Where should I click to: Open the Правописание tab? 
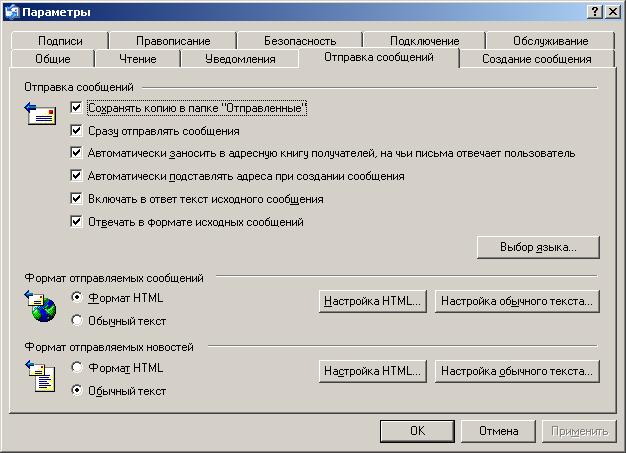coord(173,41)
